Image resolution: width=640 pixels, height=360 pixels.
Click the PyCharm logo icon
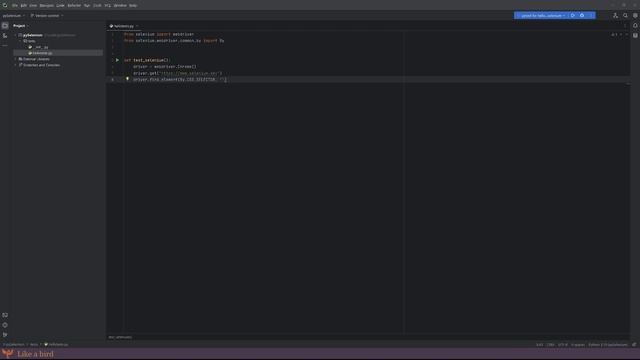click(5, 5)
